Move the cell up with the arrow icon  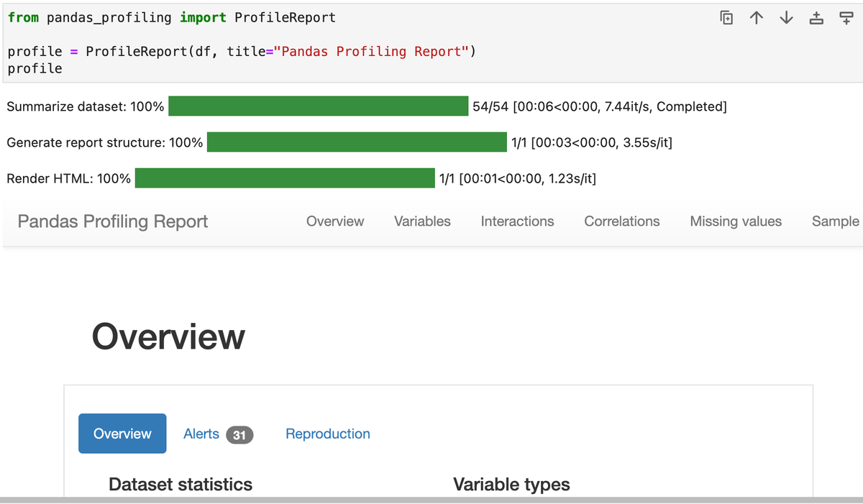click(x=756, y=18)
